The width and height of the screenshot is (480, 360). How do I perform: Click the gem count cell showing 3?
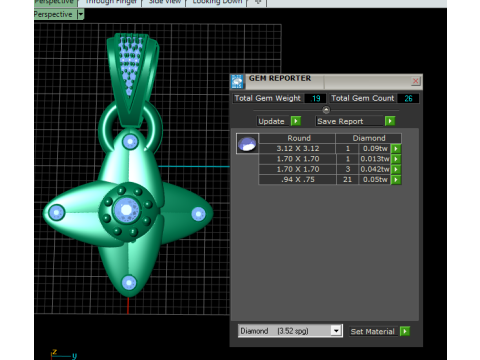(x=347, y=169)
